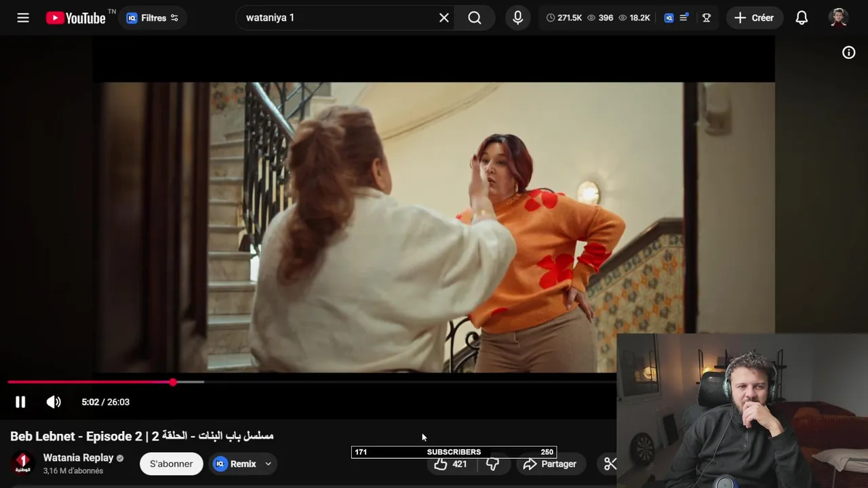Expand the Remix dropdown arrow
The width and height of the screenshot is (868, 488).
pos(268,464)
